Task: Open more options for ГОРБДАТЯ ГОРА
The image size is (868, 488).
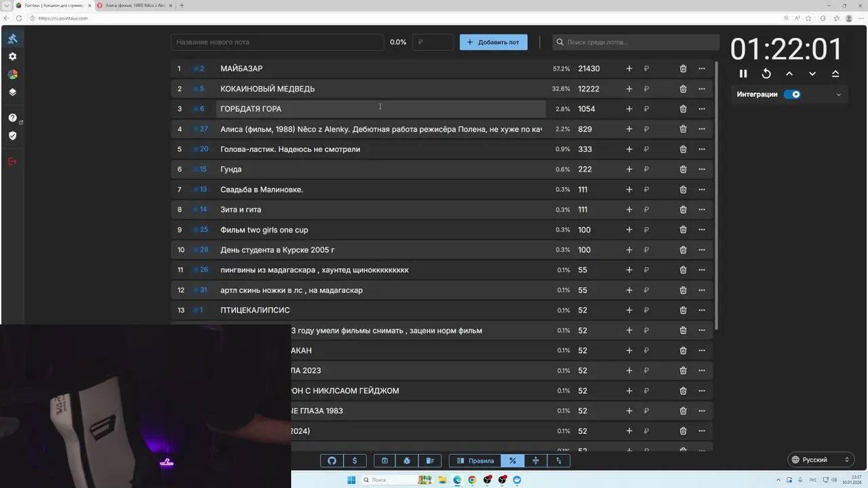Action: point(702,108)
